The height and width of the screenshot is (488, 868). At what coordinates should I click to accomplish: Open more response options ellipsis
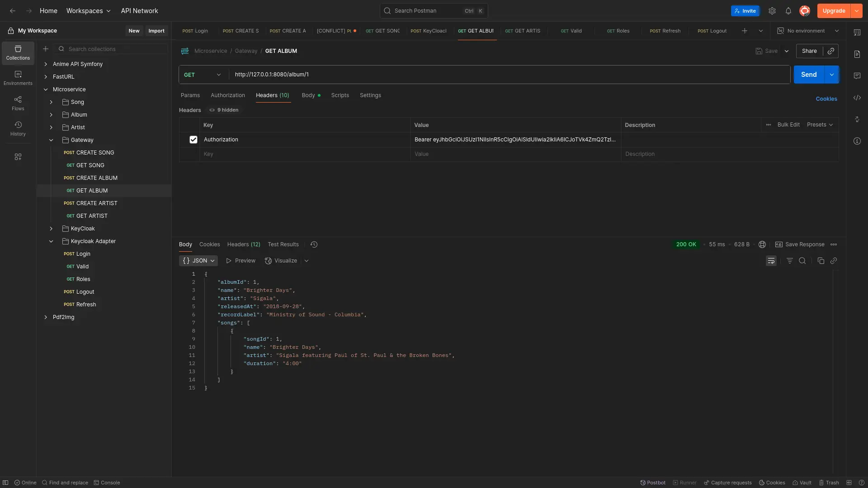pyautogui.click(x=834, y=244)
